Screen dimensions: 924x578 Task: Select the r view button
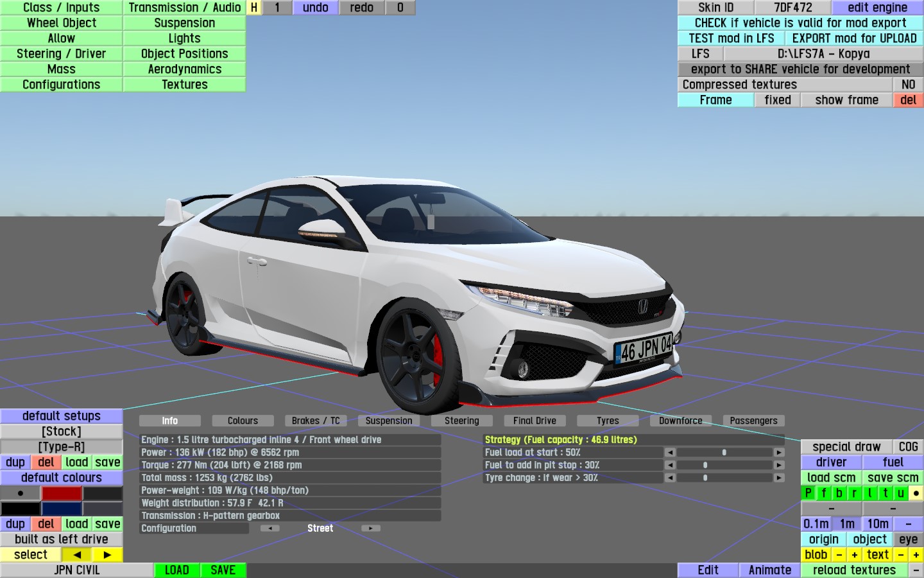(854, 493)
